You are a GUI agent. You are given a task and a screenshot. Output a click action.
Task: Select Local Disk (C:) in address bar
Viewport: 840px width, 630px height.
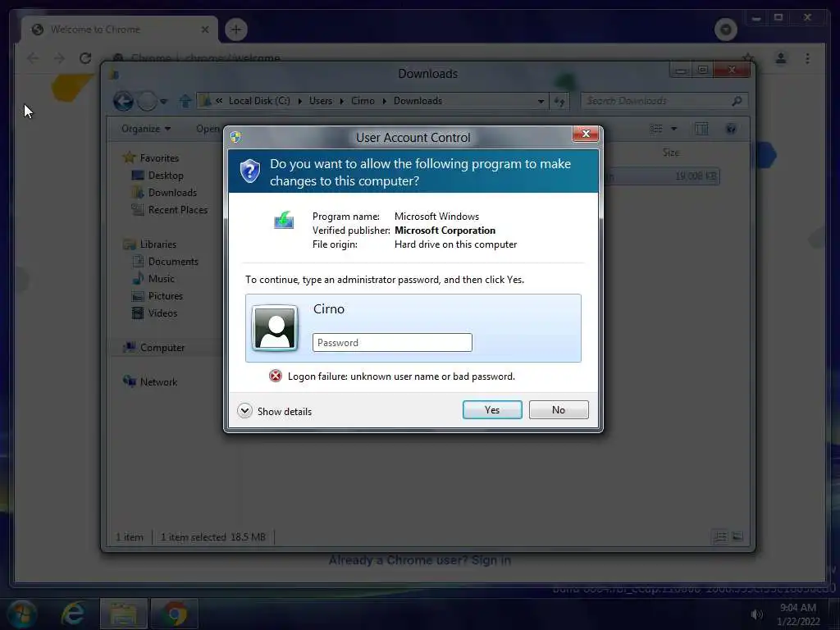point(259,101)
